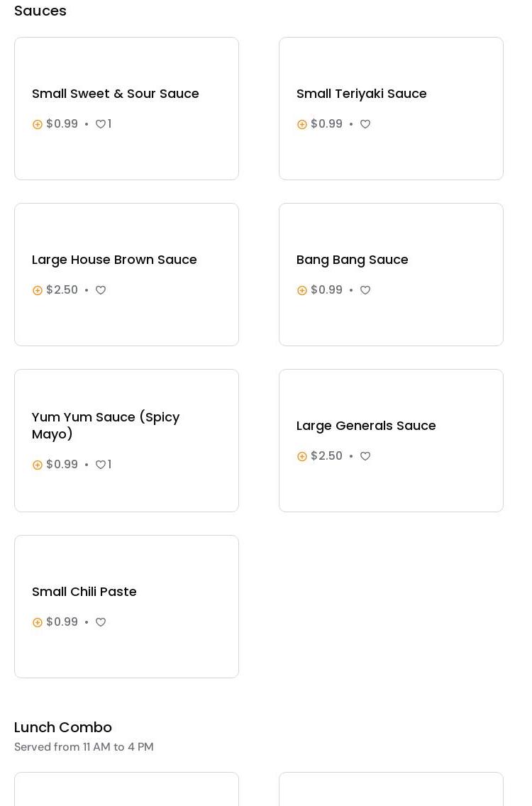
Task: Click plus icon for Large Generals Sauce
Action: 302,456
